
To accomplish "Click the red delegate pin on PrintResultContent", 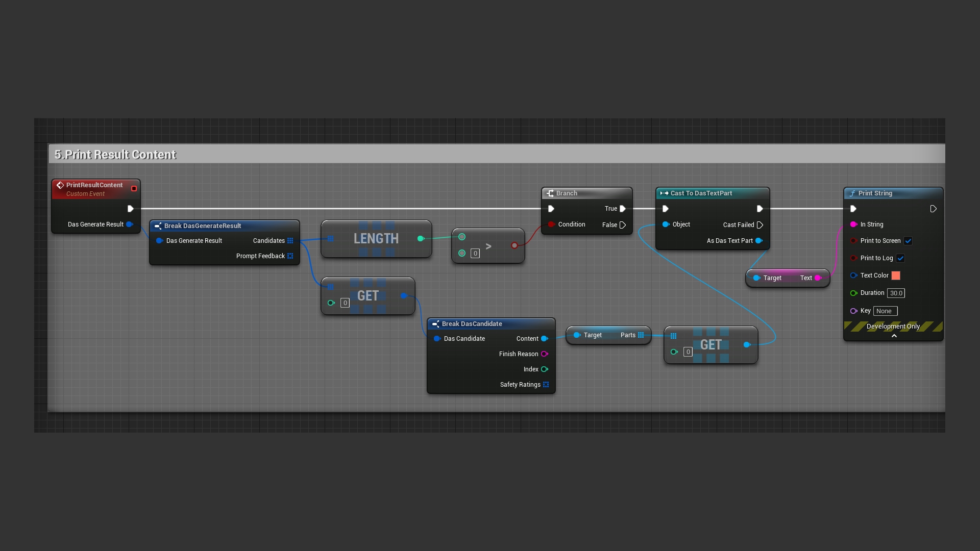I will (134, 189).
